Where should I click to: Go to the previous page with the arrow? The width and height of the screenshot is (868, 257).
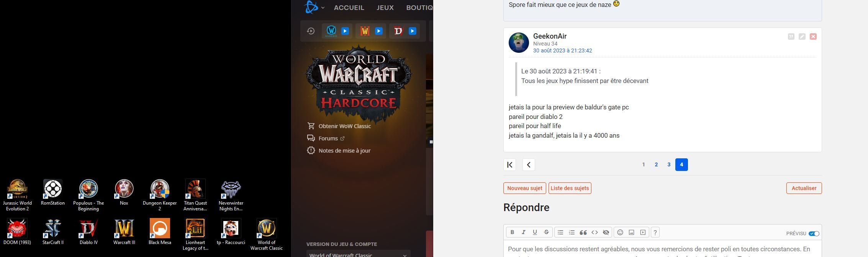[529, 164]
